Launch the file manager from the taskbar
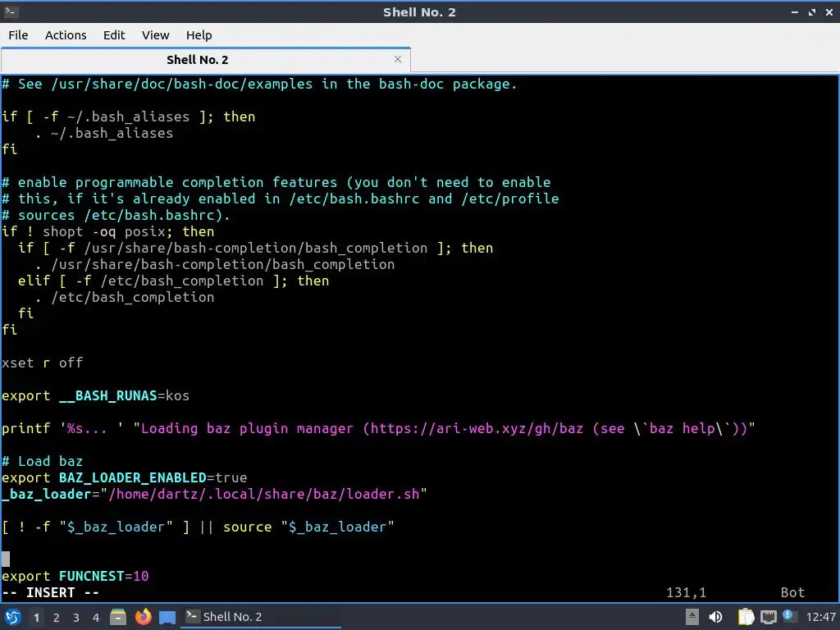840x630 pixels. click(x=118, y=617)
